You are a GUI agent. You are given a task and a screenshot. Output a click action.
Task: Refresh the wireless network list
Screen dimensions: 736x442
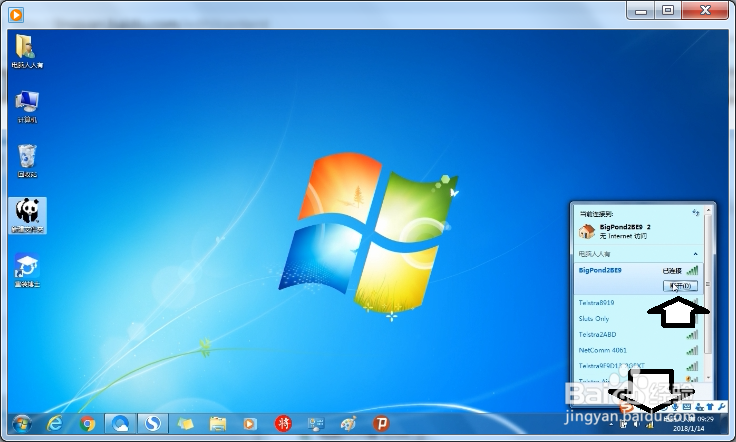coord(696,213)
